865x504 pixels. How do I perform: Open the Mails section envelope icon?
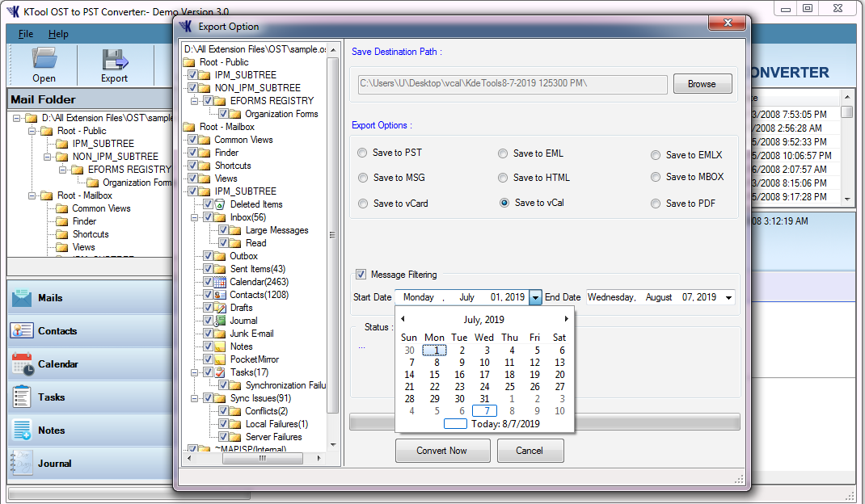click(22, 298)
